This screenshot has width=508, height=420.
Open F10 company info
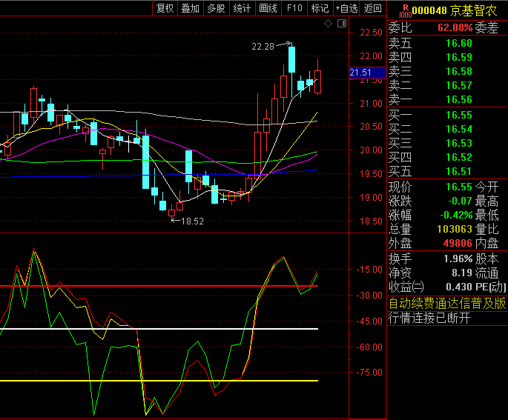tap(294, 8)
